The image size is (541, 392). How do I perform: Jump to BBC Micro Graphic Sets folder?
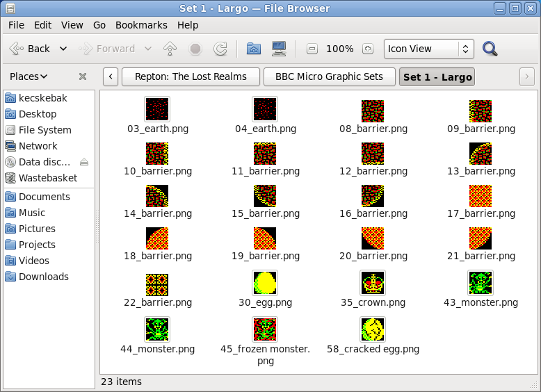[x=329, y=76]
